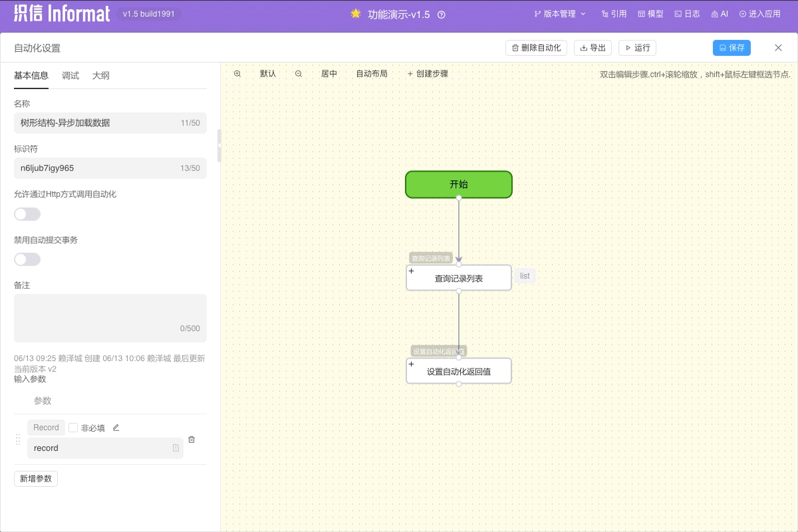Delete the record parameter via trash icon
Image resolution: width=798 pixels, height=532 pixels.
click(x=192, y=439)
